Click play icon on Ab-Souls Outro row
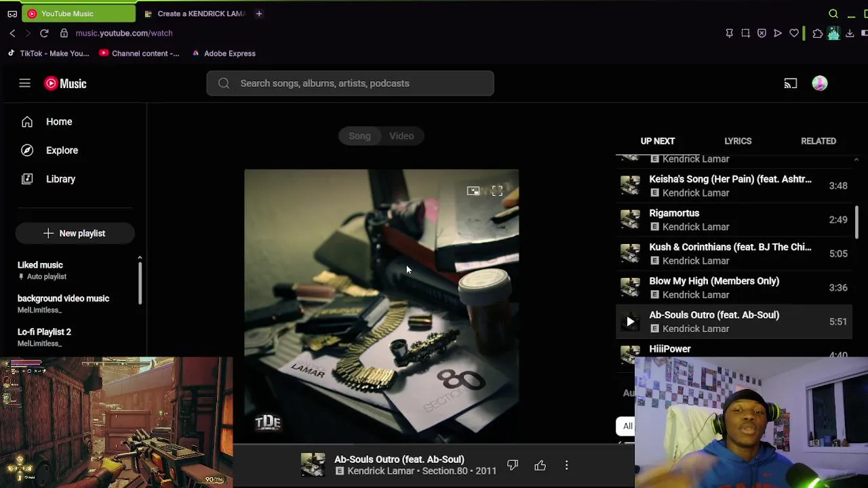The height and width of the screenshot is (488, 868). click(x=630, y=322)
